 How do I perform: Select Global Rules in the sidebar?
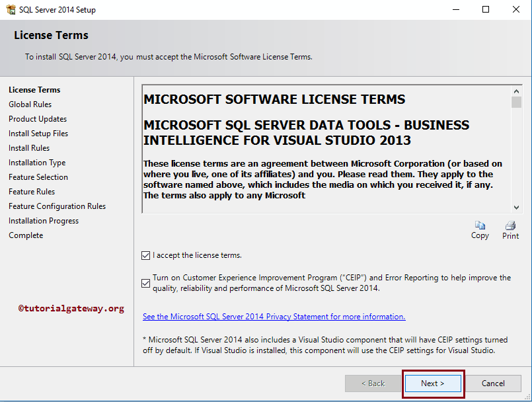pyautogui.click(x=30, y=104)
